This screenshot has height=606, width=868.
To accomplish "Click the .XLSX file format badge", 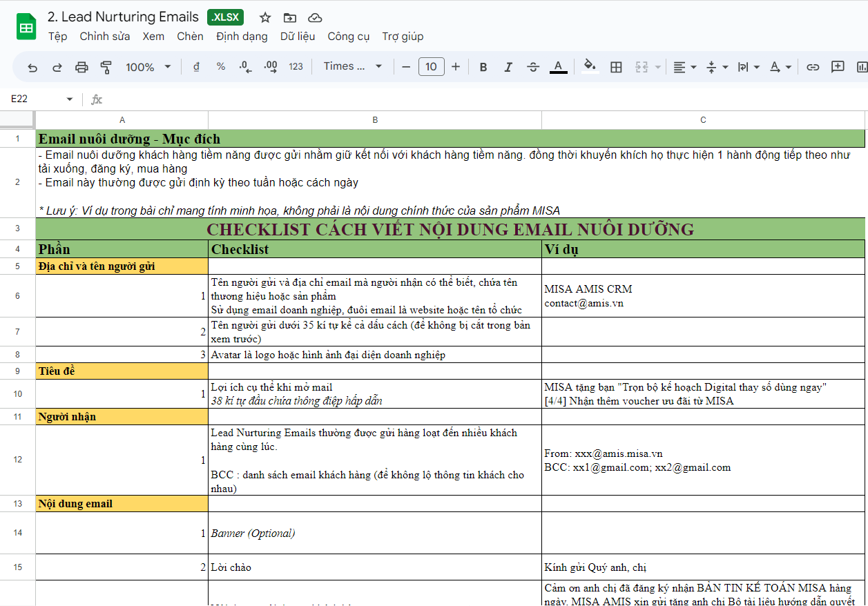I will 226,17.
